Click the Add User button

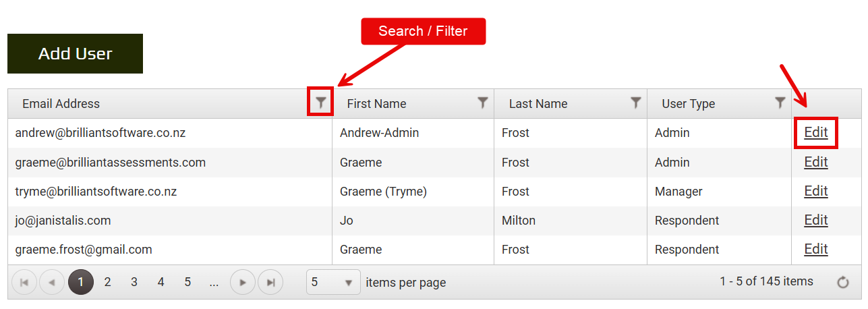pos(75,54)
